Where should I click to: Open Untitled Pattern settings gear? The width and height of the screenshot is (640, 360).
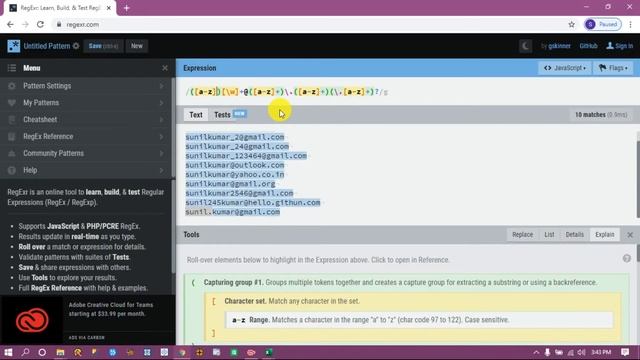76,46
